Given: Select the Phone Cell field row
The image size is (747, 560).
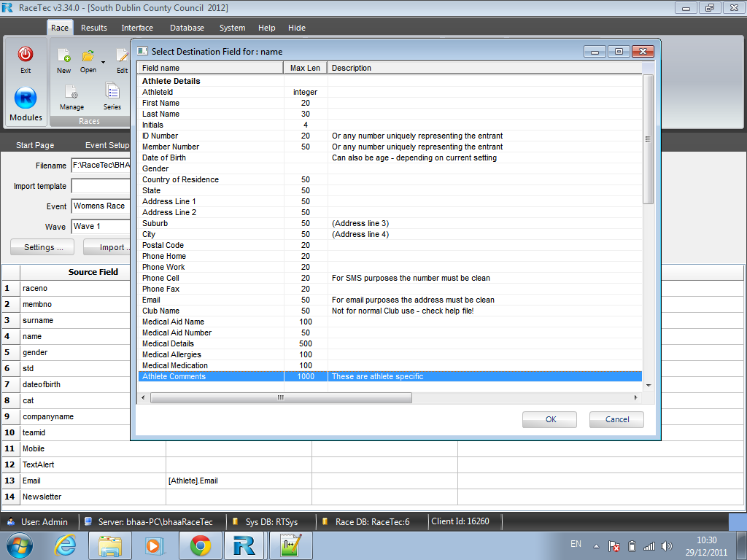Looking at the screenshot, I should point(390,278).
